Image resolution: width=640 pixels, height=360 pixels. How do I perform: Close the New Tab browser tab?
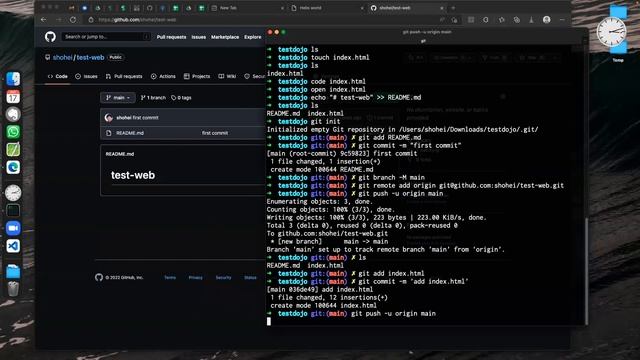(282, 8)
